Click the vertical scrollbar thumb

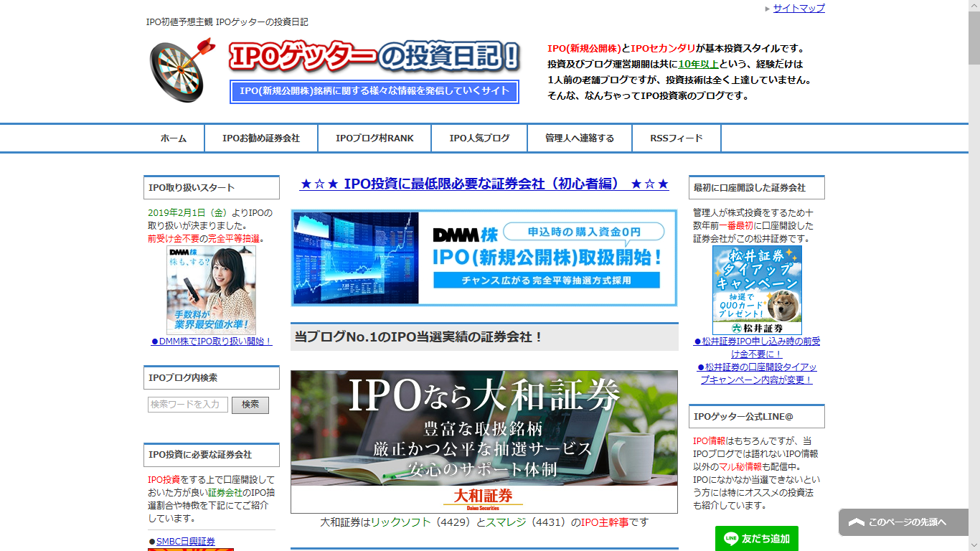974,39
